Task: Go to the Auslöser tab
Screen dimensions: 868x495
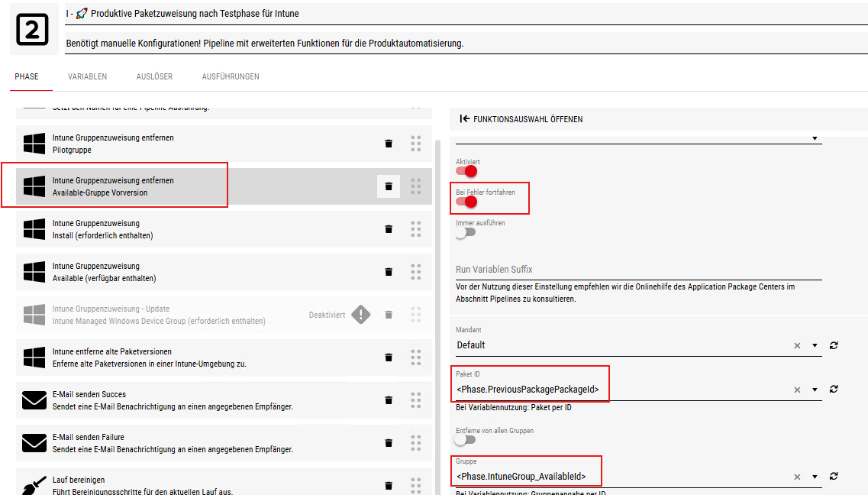Action: point(154,76)
